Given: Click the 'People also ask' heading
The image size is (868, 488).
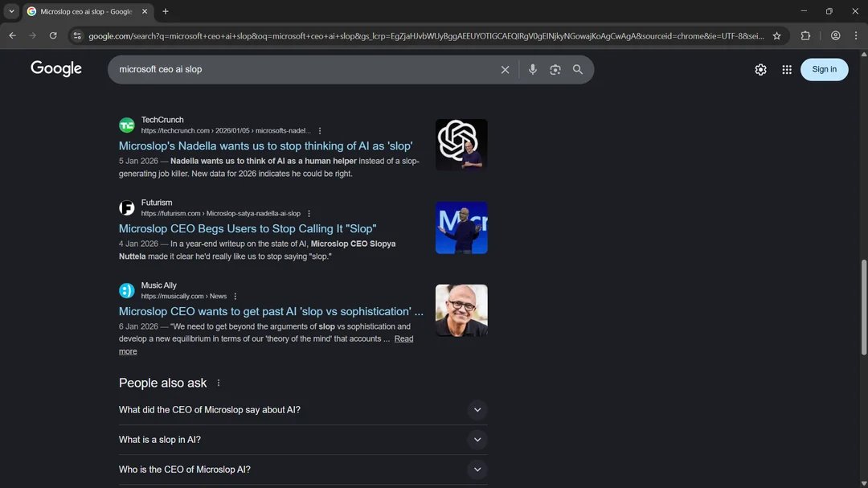Looking at the screenshot, I should tap(162, 383).
